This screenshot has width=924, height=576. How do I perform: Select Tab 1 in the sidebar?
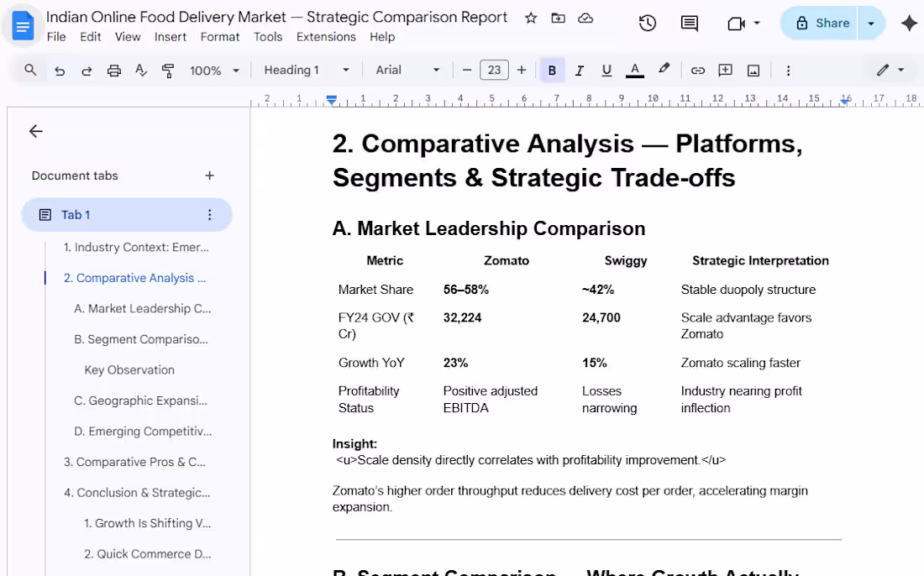pos(127,215)
